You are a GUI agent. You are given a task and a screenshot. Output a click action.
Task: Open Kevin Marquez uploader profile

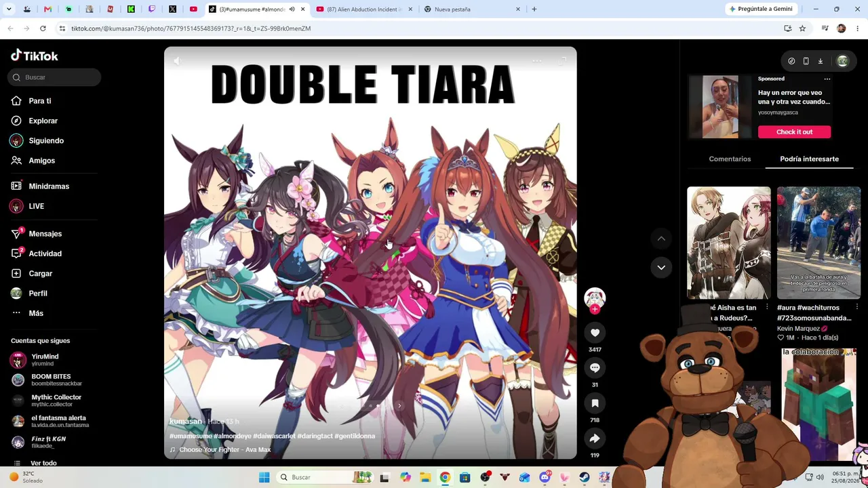(802, 329)
